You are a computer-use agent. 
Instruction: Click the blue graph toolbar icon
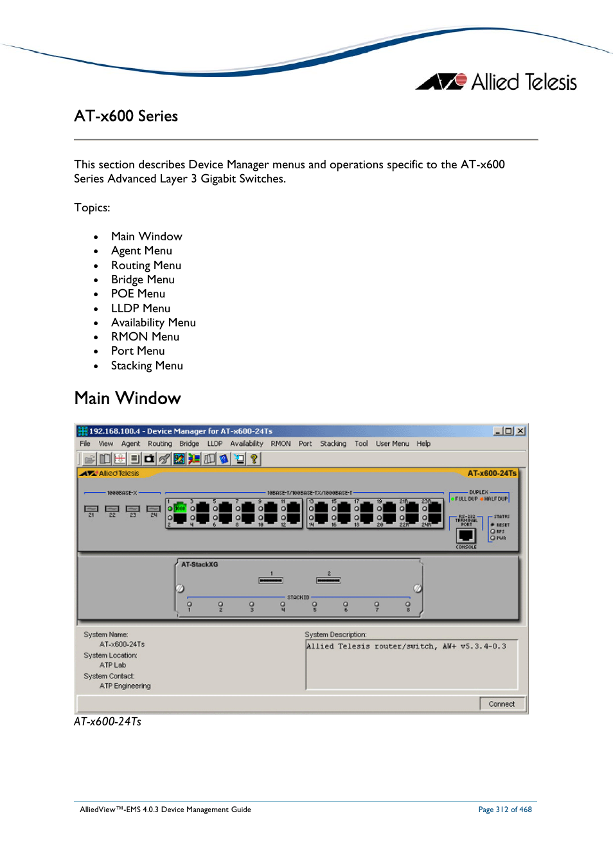pos(179,459)
